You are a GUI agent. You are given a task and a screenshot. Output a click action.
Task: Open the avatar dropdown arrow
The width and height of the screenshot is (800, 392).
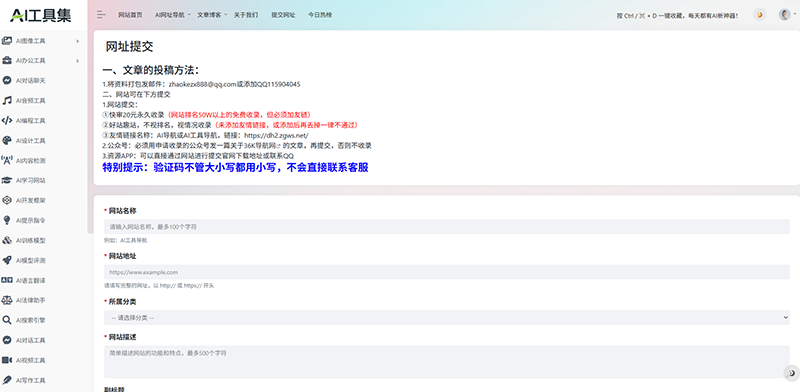pos(794,15)
